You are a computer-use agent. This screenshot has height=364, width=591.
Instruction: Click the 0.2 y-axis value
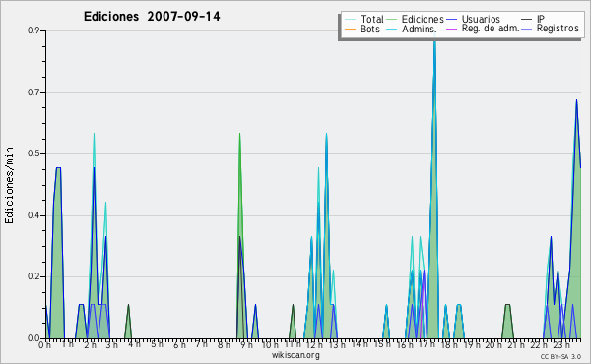point(33,276)
